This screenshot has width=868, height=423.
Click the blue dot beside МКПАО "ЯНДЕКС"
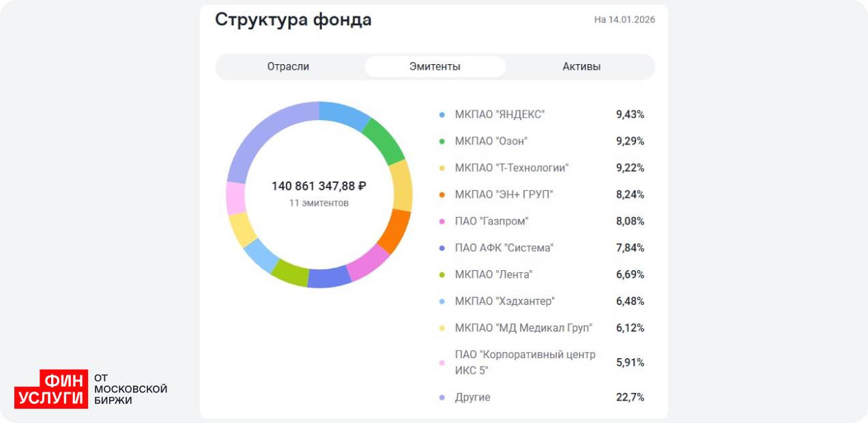pyautogui.click(x=442, y=115)
